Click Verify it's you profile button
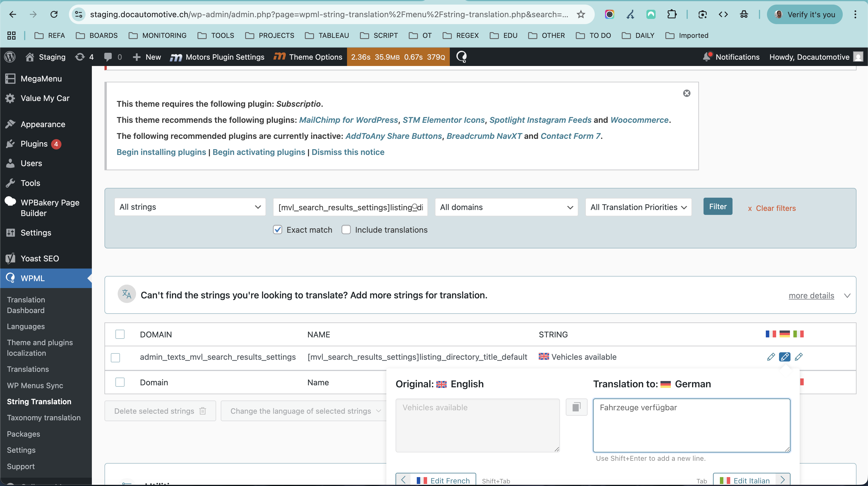Screen dimensions: 868x486 (805, 14)
